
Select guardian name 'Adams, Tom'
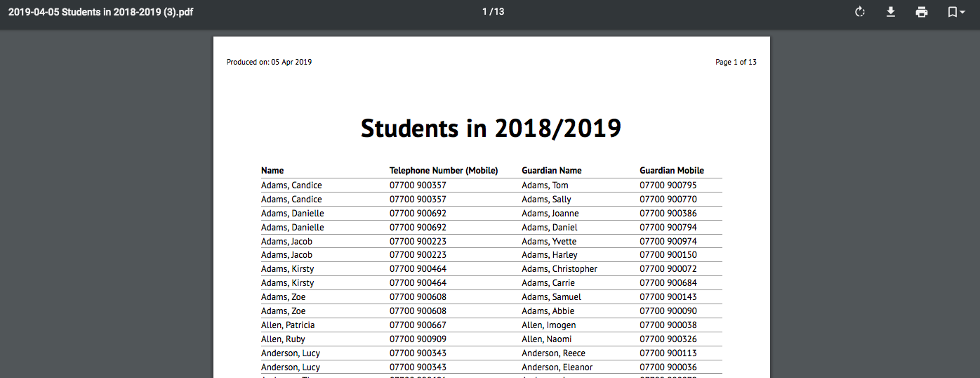click(545, 185)
